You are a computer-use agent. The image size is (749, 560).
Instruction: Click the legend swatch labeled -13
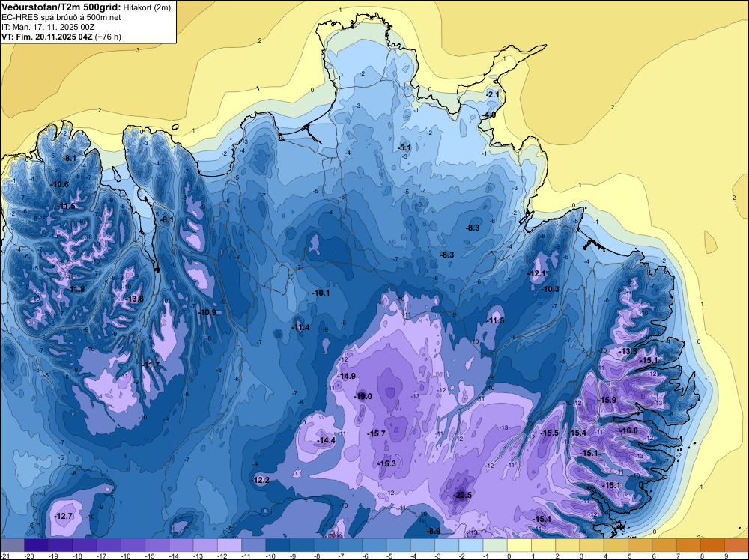[205, 545]
